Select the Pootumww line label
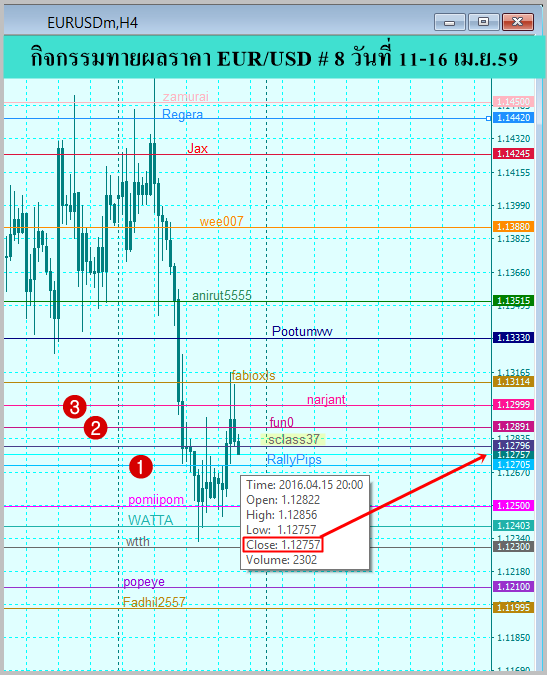The width and height of the screenshot is (547, 675). coord(302,331)
